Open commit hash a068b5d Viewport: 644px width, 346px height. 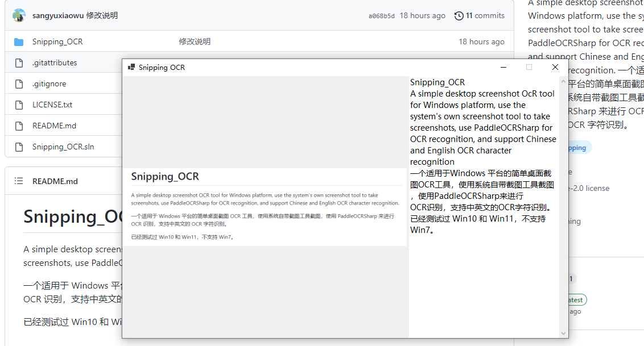pos(382,16)
